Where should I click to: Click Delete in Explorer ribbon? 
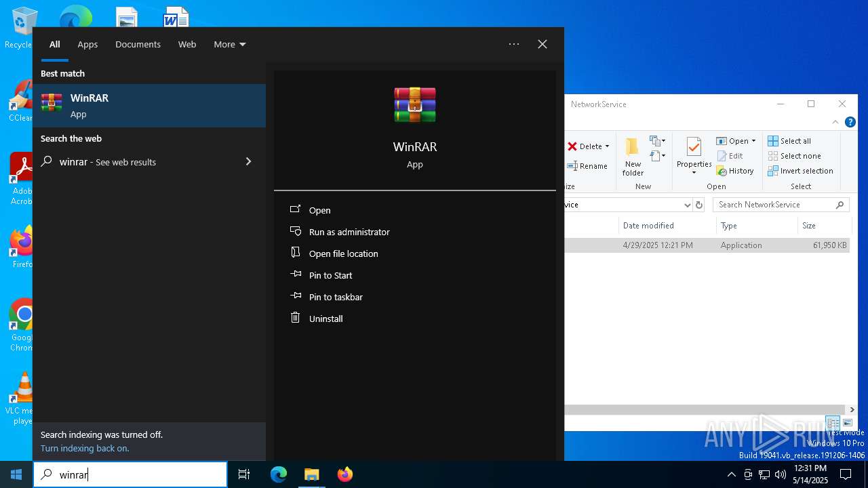tap(585, 146)
